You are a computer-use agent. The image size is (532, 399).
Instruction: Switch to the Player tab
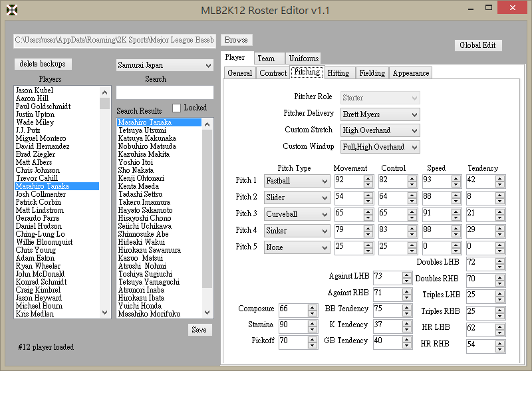tap(235, 57)
